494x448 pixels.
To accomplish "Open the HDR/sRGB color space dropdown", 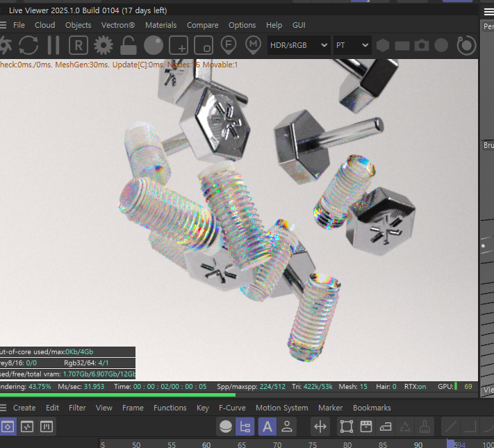I will click(x=298, y=45).
